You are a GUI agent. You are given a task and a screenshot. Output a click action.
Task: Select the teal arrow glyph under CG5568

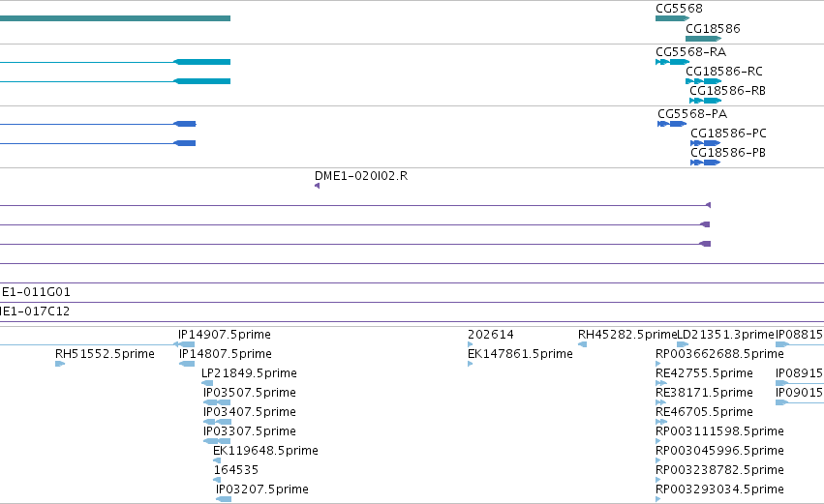pyautogui.click(x=673, y=18)
